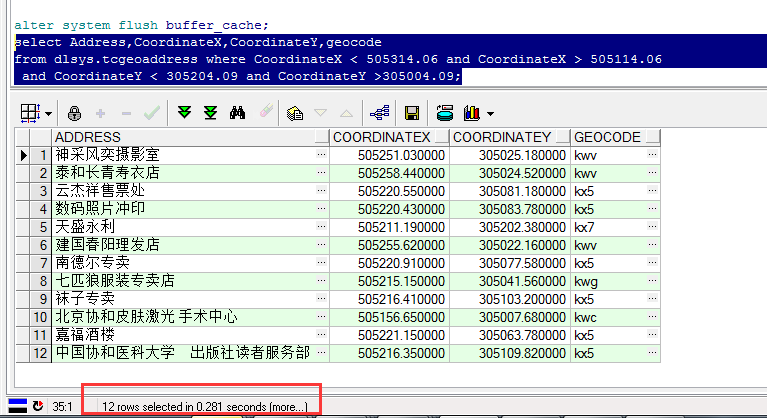The image size is (767, 418).
Task: Click the eraser clear record icon
Action: [x=266, y=111]
